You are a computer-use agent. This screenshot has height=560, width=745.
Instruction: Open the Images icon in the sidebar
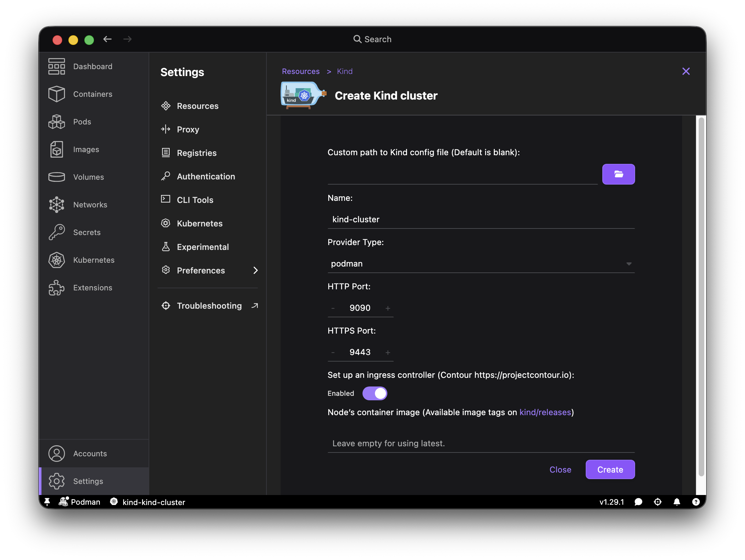tap(57, 149)
